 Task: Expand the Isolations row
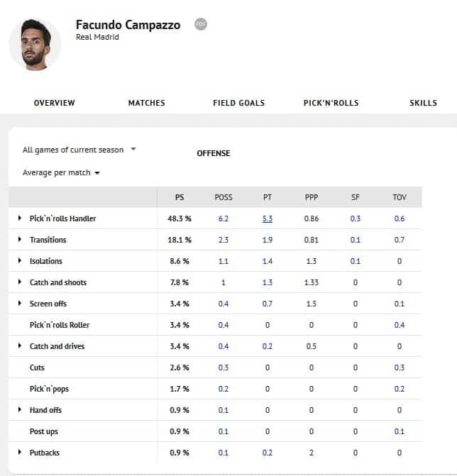point(20,260)
